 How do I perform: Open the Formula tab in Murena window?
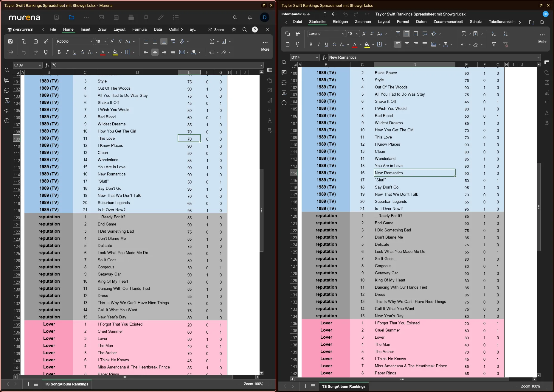pos(139,29)
